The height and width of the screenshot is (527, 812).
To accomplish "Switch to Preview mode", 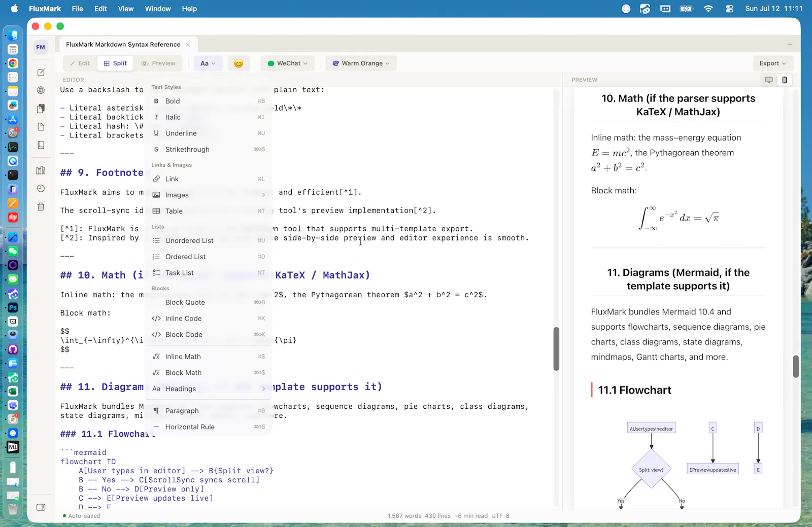I will (x=158, y=63).
